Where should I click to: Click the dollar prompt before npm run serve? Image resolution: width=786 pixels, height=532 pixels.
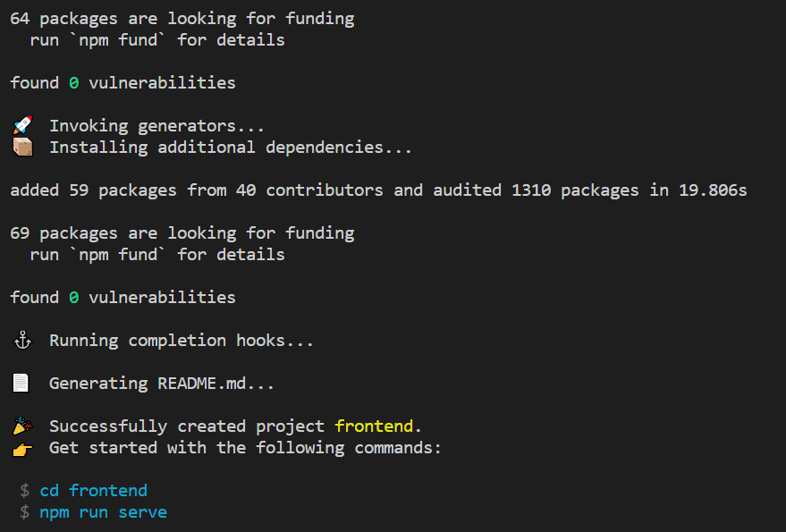tap(24, 512)
